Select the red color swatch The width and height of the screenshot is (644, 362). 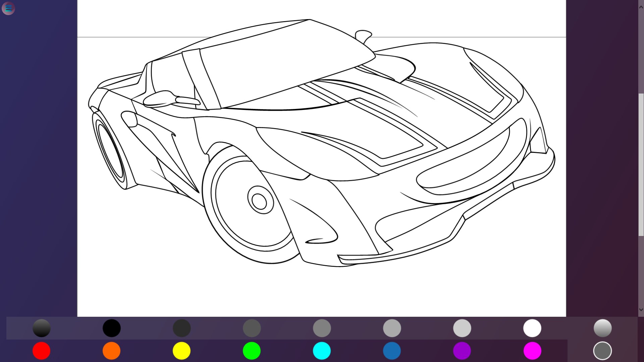pos(41,351)
